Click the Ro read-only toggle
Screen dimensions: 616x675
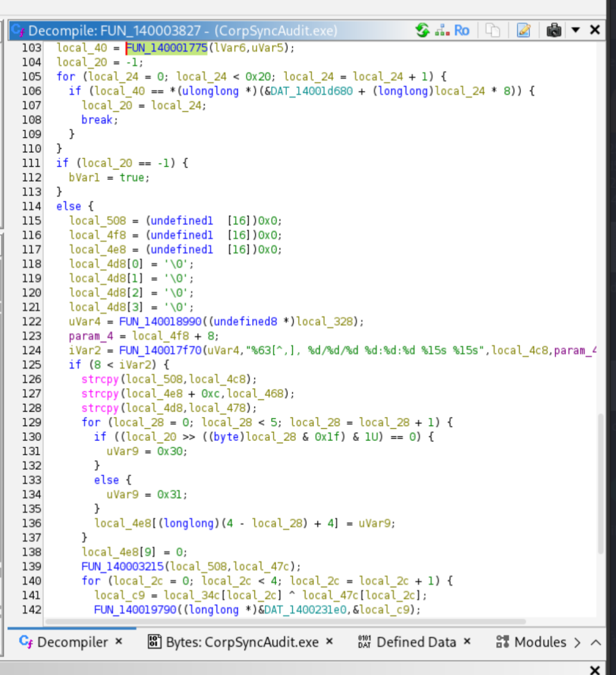[x=461, y=31]
